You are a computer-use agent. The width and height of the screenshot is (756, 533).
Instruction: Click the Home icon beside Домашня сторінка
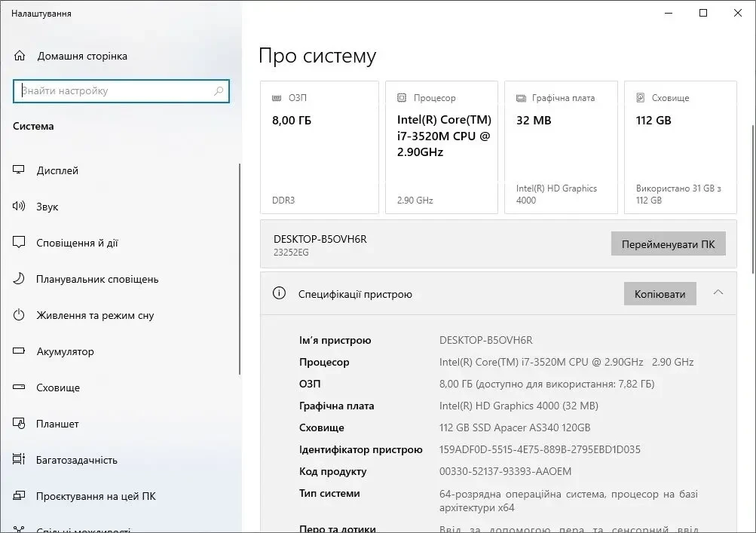click(20, 56)
